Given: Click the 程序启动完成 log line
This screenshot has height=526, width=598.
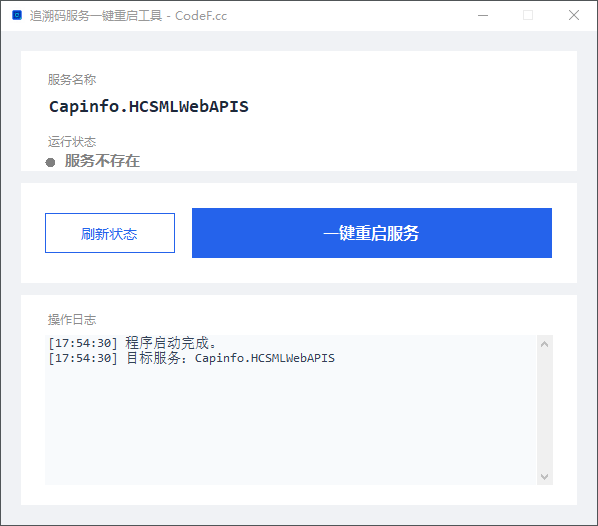Looking at the screenshot, I should pos(132,343).
